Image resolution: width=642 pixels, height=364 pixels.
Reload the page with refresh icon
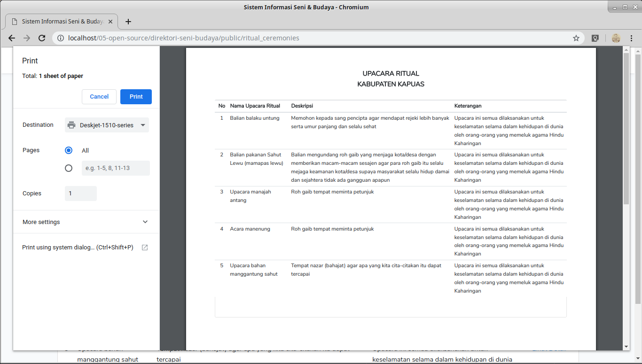click(42, 38)
